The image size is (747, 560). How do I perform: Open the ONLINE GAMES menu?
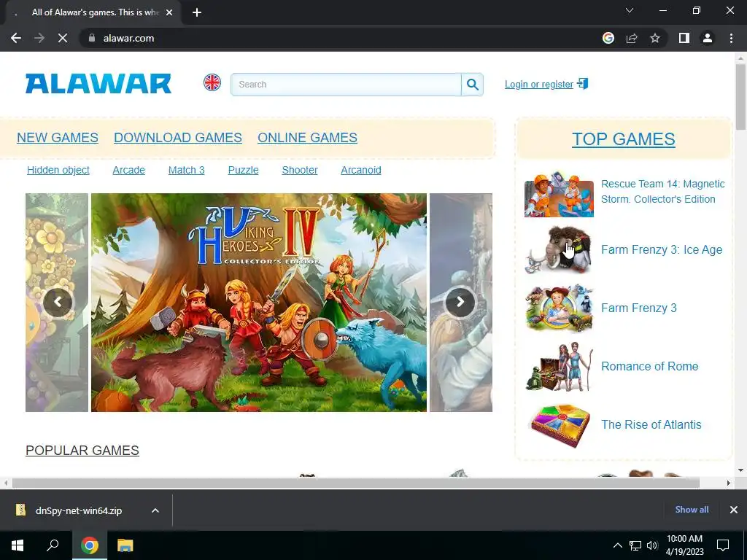point(307,138)
